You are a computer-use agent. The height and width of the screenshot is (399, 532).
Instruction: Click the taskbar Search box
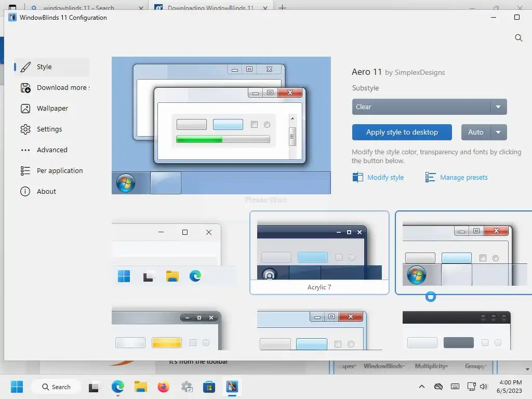(x=56, y=387)
